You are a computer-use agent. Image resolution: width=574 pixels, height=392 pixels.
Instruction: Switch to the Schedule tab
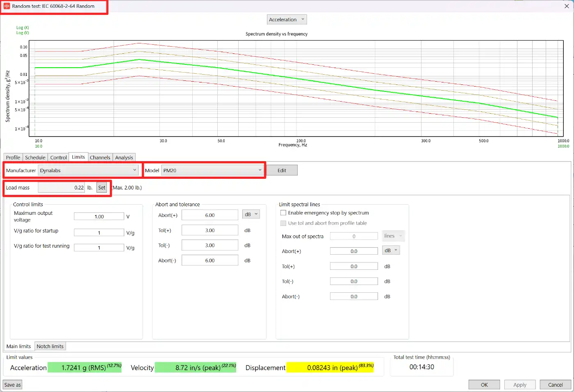pos(35,157)
